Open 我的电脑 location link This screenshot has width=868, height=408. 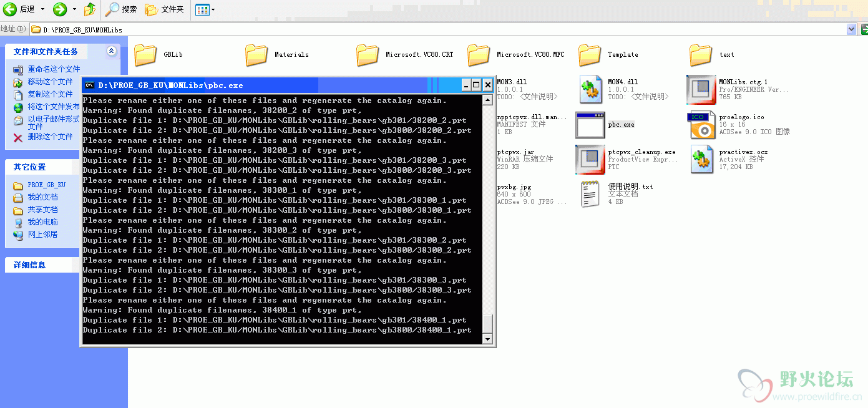pyautogui.click(x=42, y=222)
